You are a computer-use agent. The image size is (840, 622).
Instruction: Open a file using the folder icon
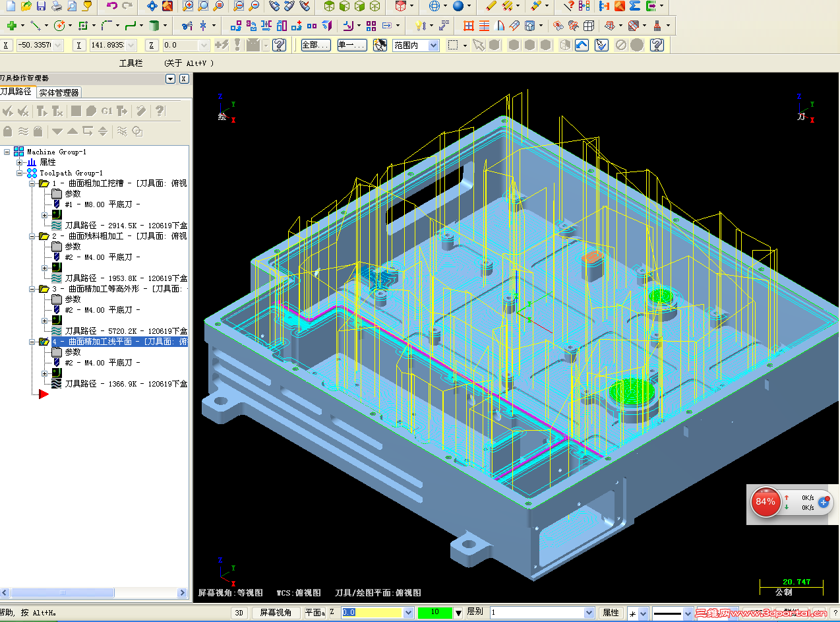point(26,7)
